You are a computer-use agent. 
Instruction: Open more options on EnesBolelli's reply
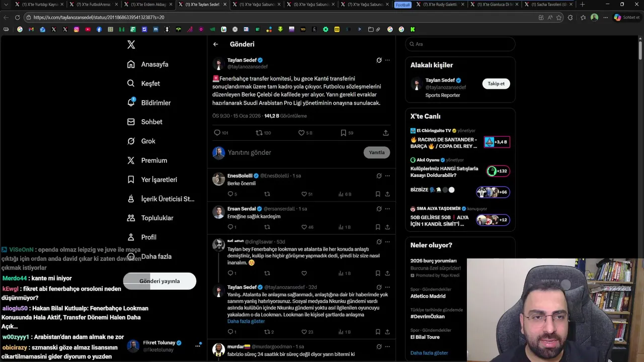coord(387,176)
